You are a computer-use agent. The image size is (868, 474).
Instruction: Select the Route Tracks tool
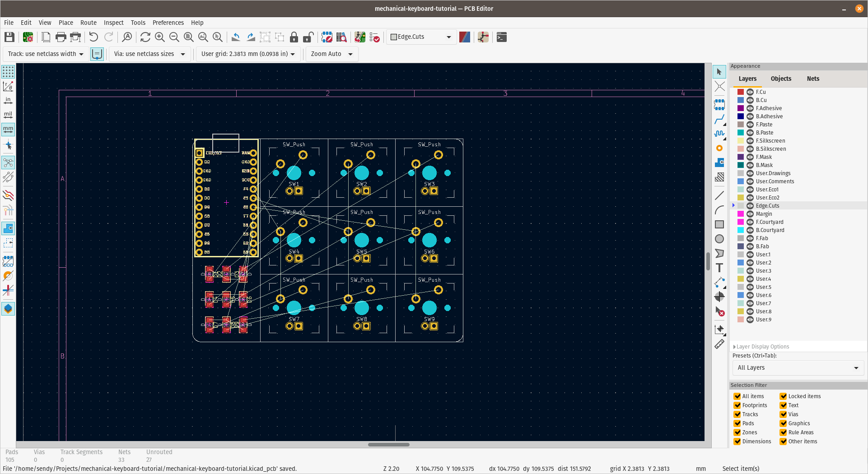(719, 119)
